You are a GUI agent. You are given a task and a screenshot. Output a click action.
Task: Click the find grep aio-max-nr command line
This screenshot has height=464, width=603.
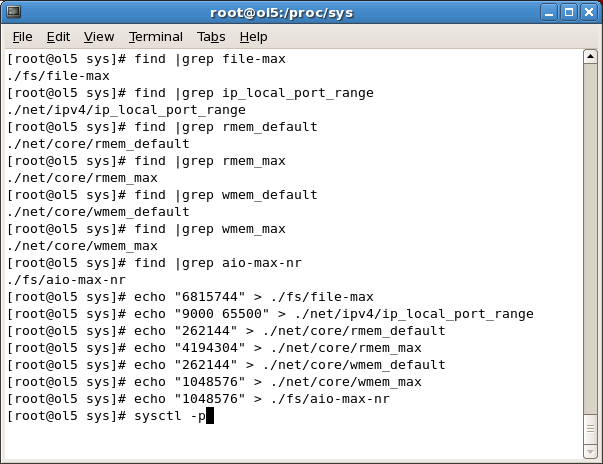(154, 263)
